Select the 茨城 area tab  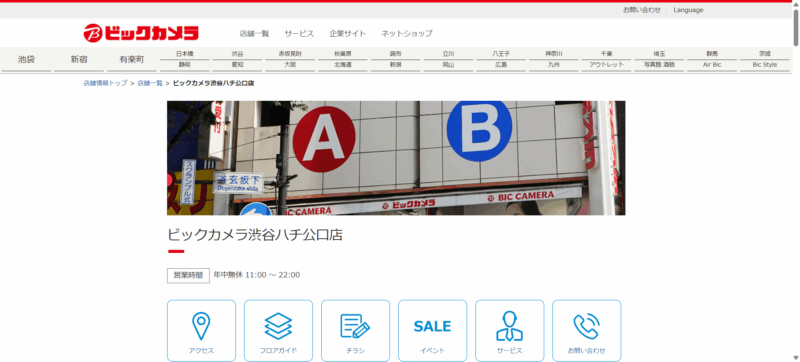(765, 54)
